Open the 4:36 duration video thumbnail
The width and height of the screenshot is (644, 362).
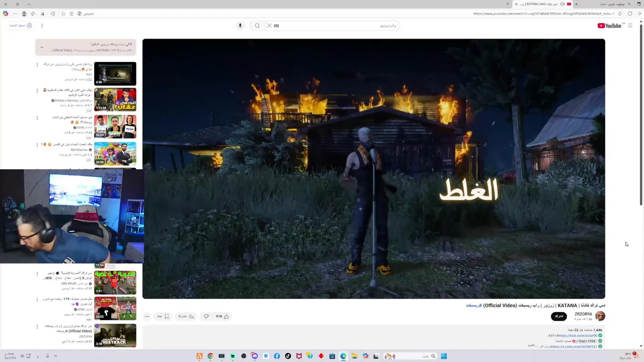[x=115, y=73]
